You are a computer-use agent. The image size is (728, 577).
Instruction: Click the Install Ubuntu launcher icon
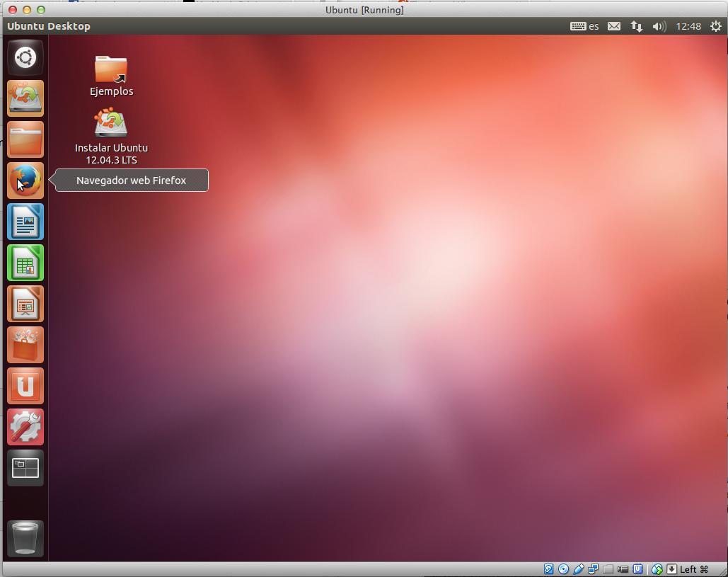tap(25, 98)
